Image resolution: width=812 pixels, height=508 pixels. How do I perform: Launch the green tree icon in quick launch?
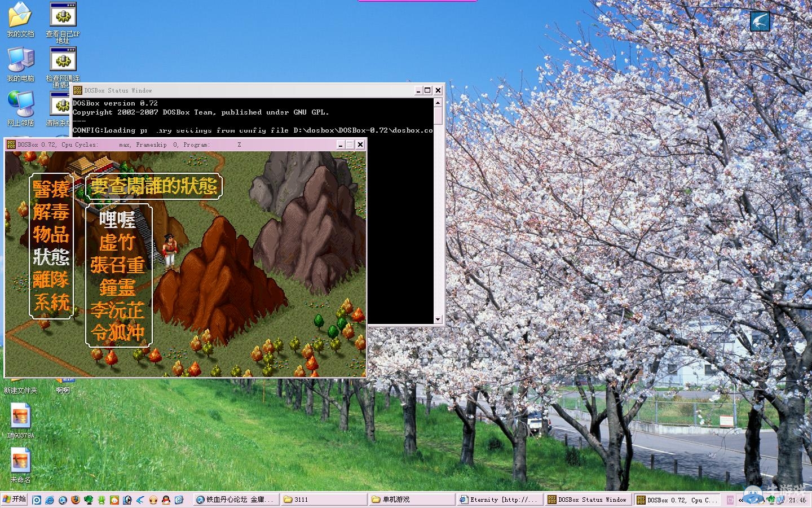coord(89,500)
